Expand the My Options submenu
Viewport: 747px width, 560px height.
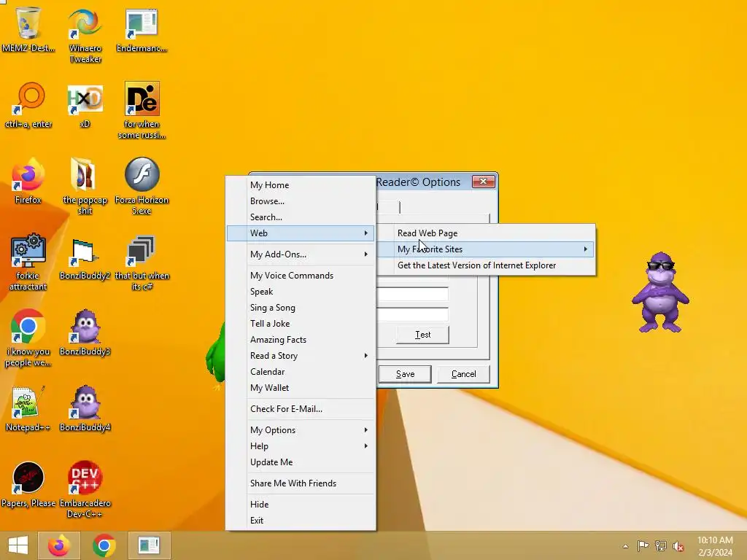click(x=301, y=430)
